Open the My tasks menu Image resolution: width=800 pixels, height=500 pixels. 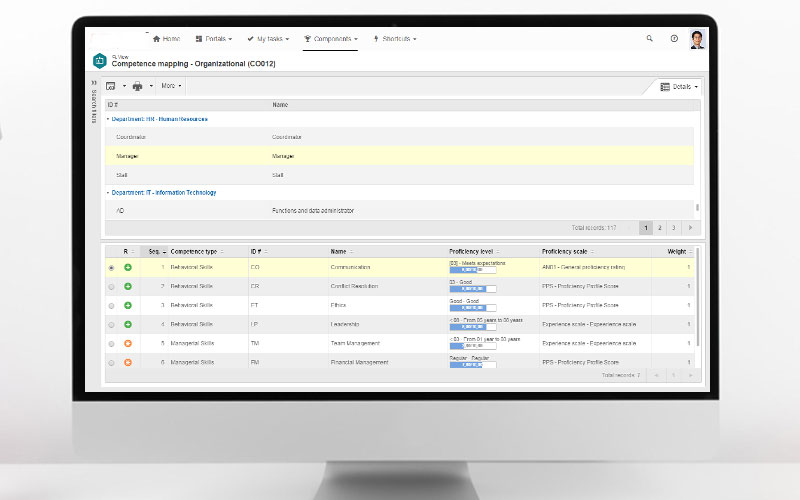[x=268, y=39]
